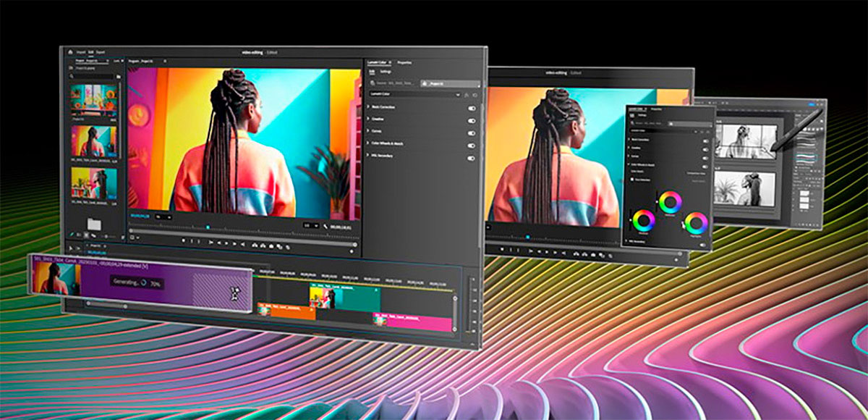Open Lumetri Color effect dropdown
Viewport: 868px width, 420px height.
(415, 94)
